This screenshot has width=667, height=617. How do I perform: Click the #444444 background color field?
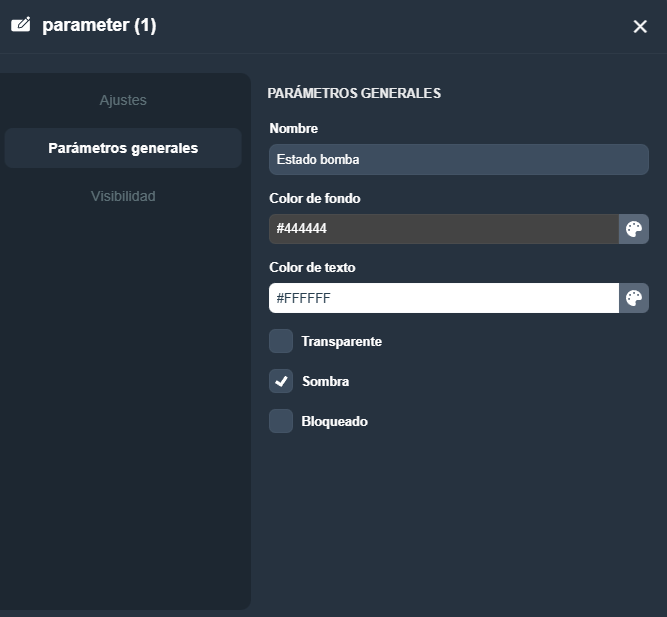pos(443,229)
